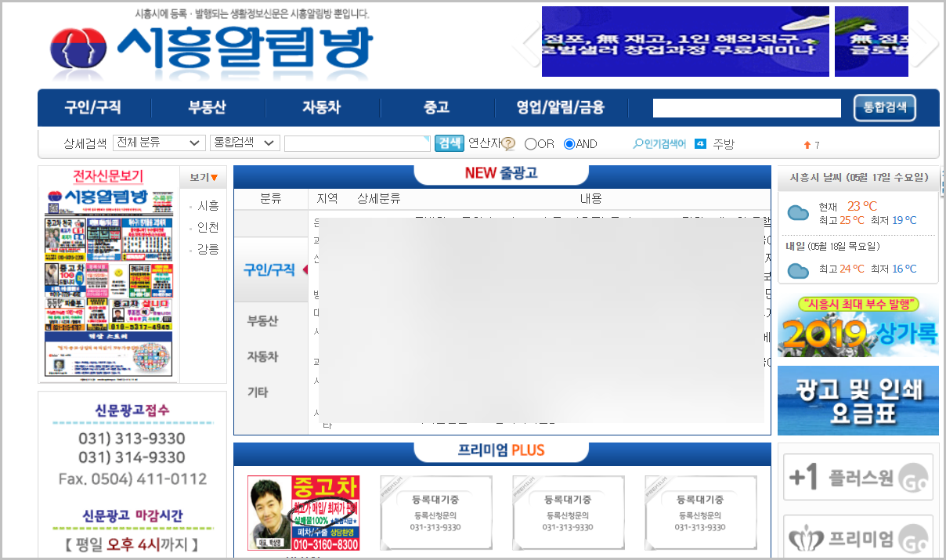The image size is (946, 560).
Task: Click the 인기검색어 magnifier icon
Action: point(637,144)
